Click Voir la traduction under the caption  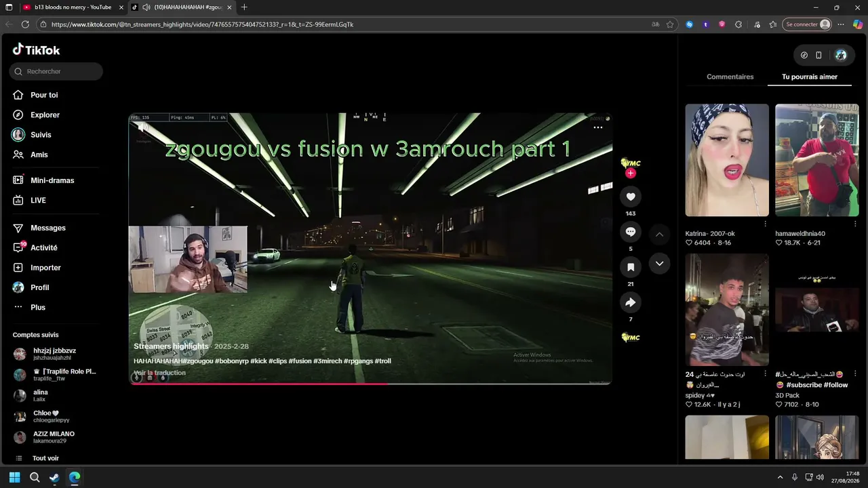pyautogui.click(x=159, y=373)
